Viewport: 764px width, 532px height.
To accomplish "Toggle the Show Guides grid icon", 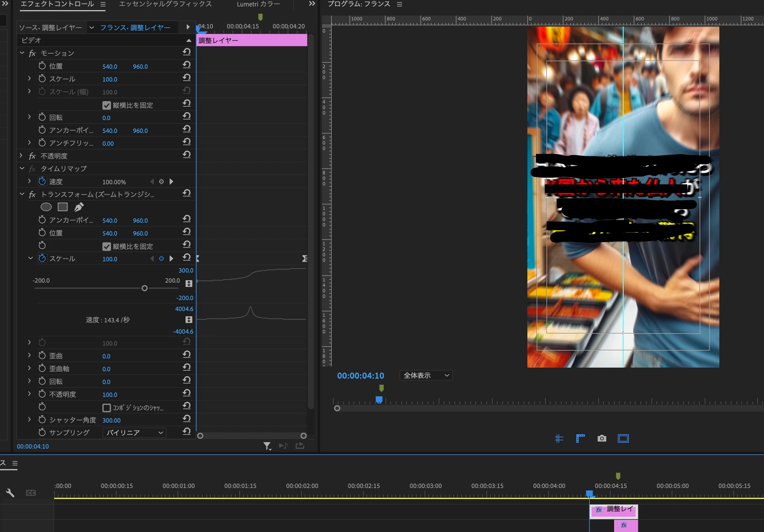I will [559, 438].
